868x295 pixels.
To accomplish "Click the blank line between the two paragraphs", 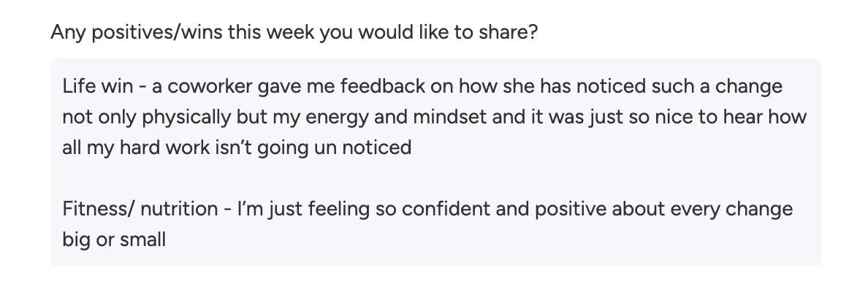I will point(435,179).
